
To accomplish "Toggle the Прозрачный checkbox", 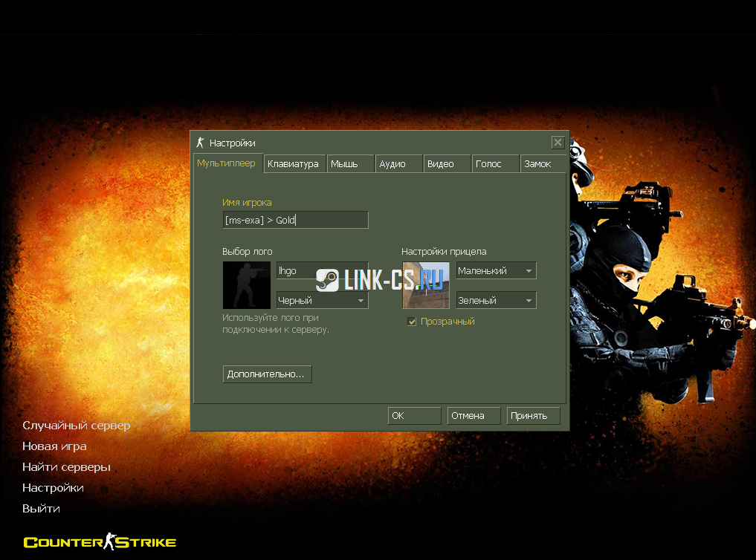I will click(x=412, y=322).
